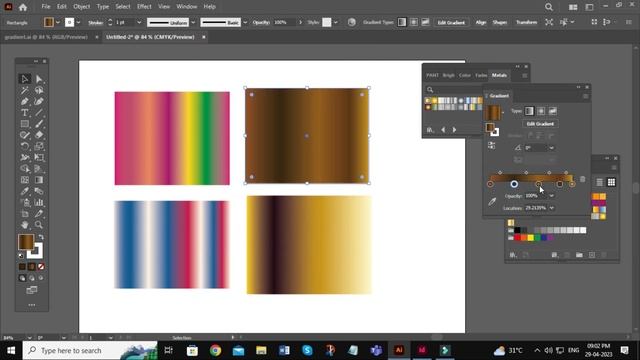Screen dimensions: 640x360
Task: Select the blue highlighted gradient stop
Action: tap(514, 184)
